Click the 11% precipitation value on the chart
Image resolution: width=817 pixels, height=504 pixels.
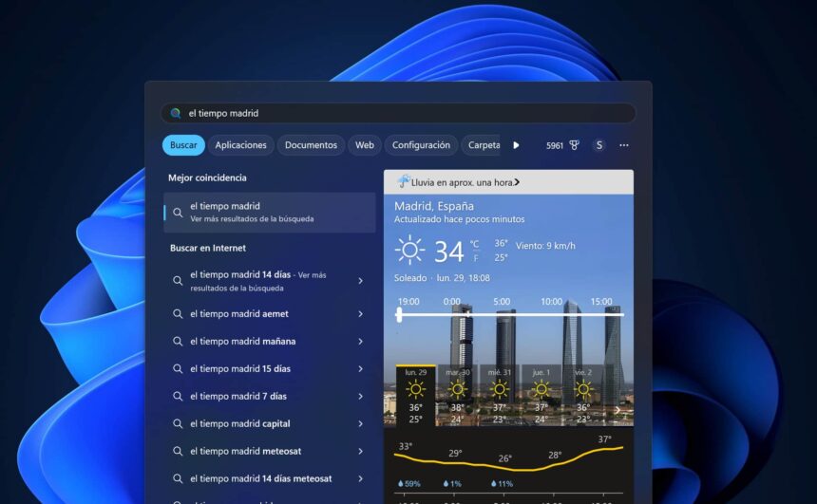[503, 484]
